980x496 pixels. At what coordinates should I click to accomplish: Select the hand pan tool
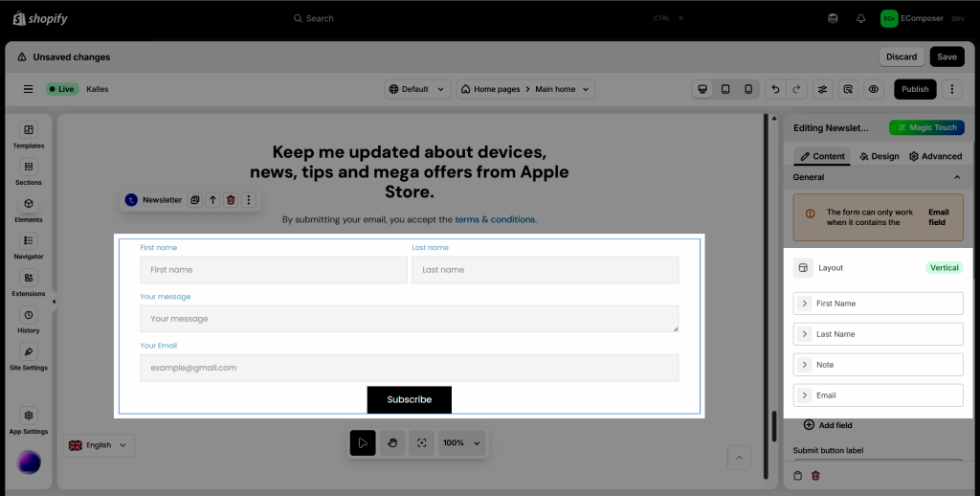(391, 443)
